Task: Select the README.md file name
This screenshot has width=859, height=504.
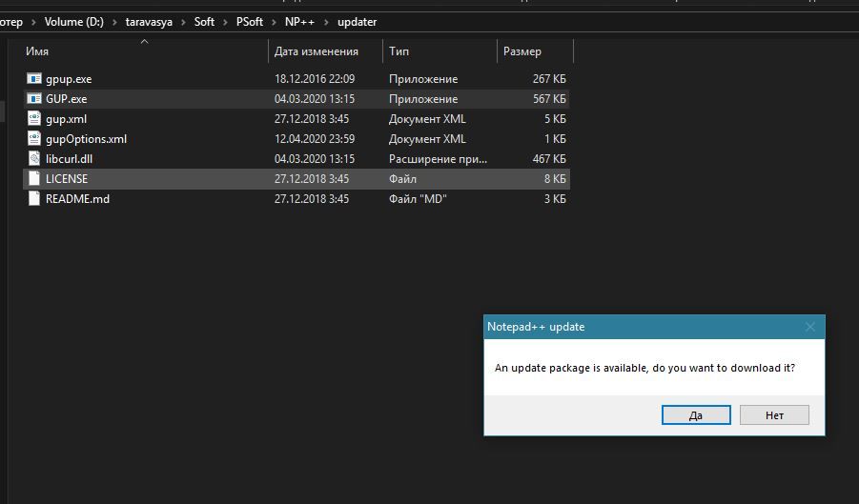Action: point(77,199)
